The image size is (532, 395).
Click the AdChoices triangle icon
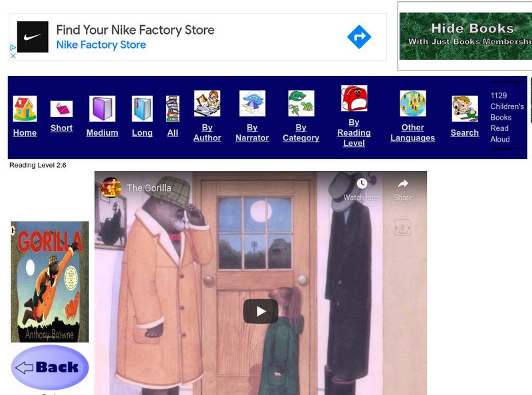[x=13, y=47]
